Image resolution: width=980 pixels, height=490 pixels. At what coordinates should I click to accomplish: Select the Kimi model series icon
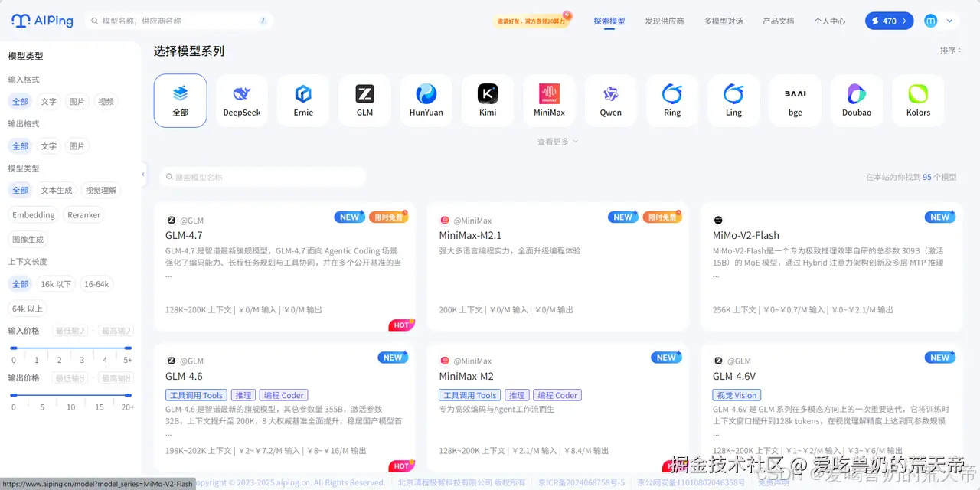pyautogui.click(x=487, y=100)
